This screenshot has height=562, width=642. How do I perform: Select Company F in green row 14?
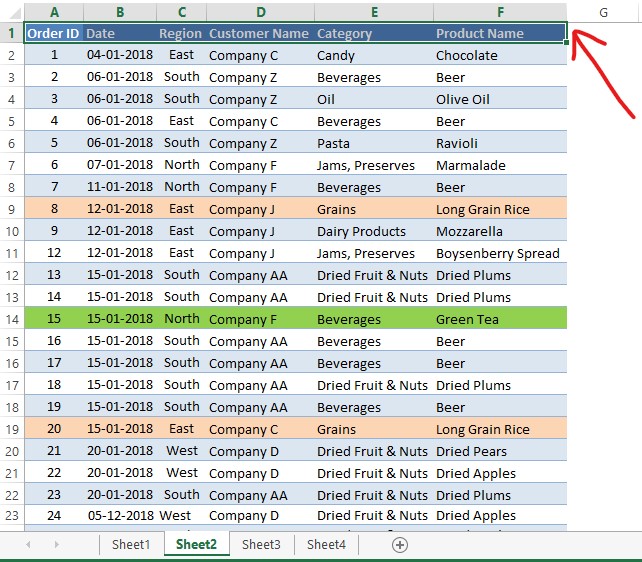click(261, 319)
